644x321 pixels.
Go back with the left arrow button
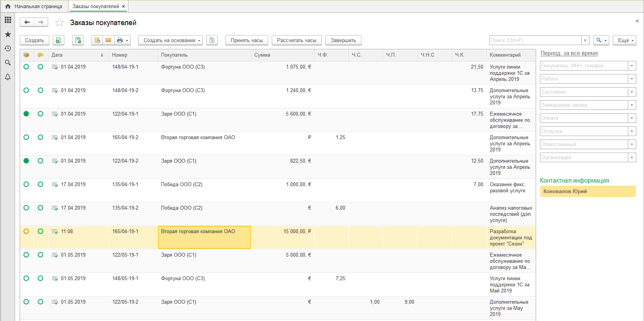pyautogui.click(x=27, y=22)
